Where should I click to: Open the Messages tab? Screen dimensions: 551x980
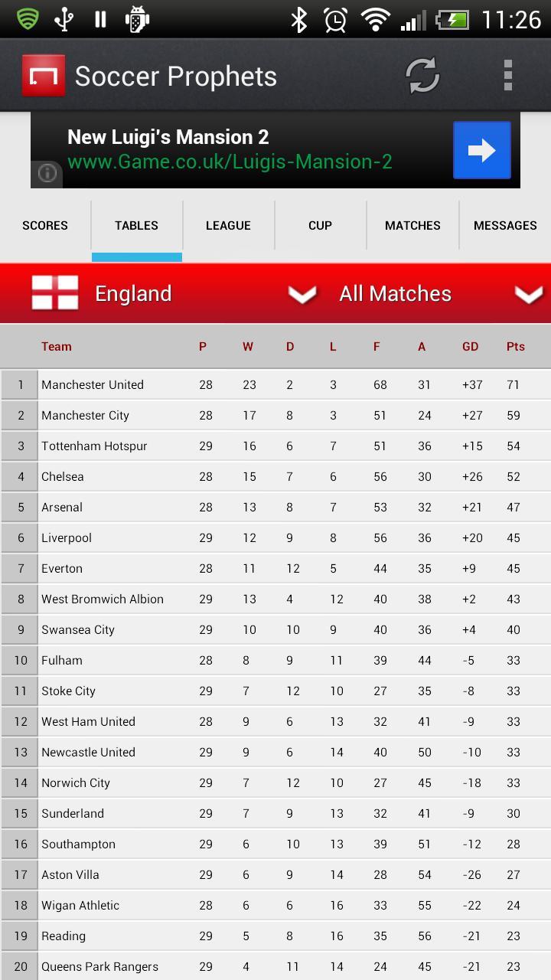[505, 226]
